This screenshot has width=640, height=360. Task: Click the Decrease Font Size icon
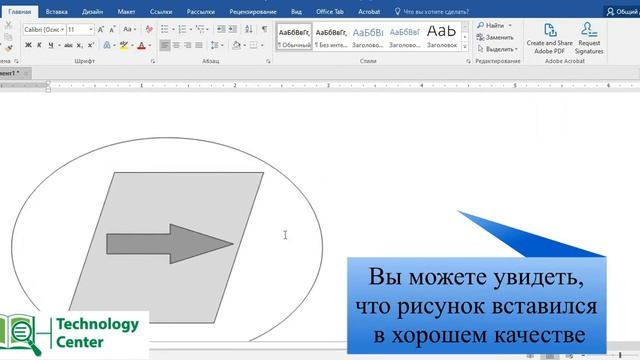point(112,29)
